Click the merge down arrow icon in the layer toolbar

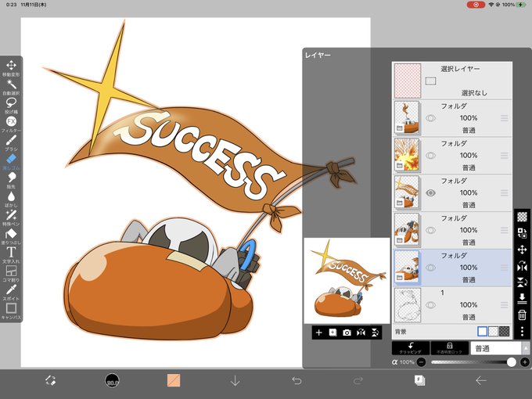click(522, 298)
